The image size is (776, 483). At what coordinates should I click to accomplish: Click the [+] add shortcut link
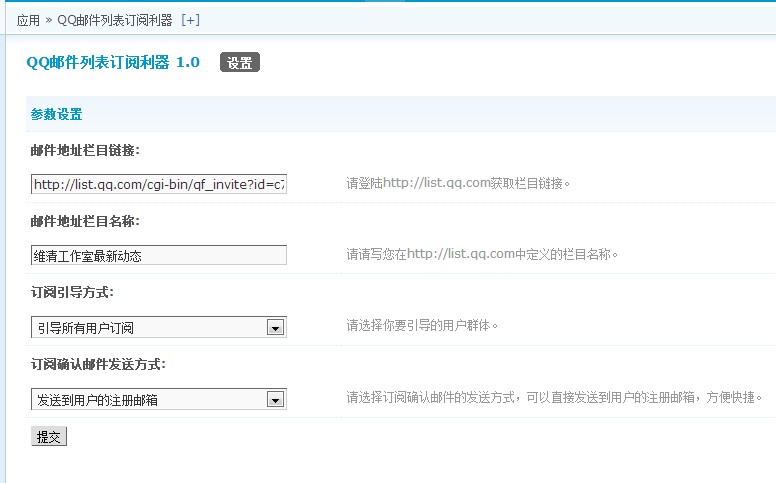(x=191, y=20)
